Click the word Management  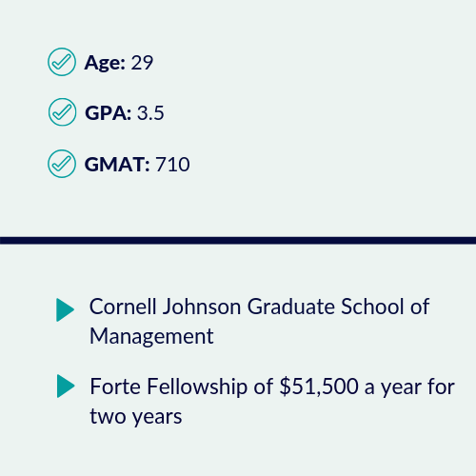(x=151, y=336)
